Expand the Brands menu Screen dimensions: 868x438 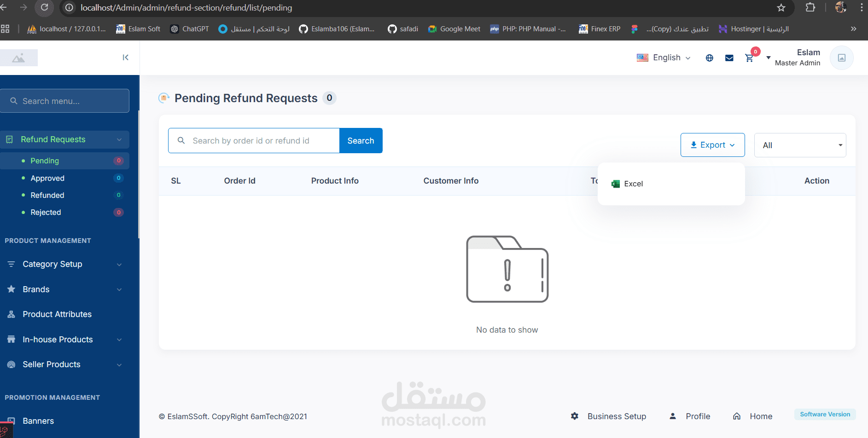click(64, 289)
